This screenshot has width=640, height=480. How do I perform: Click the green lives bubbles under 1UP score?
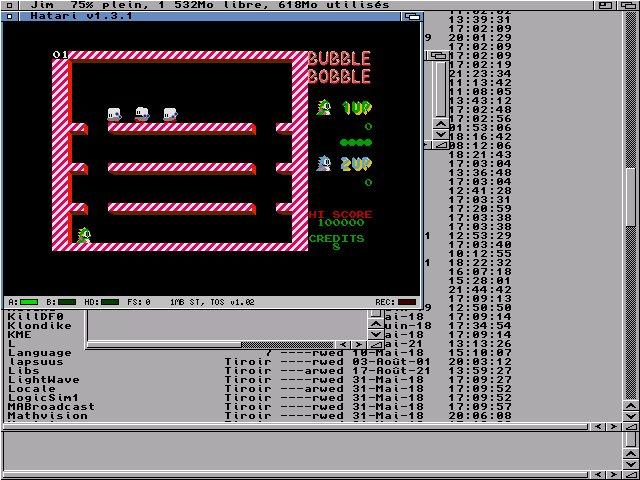[x=356, y=142]
